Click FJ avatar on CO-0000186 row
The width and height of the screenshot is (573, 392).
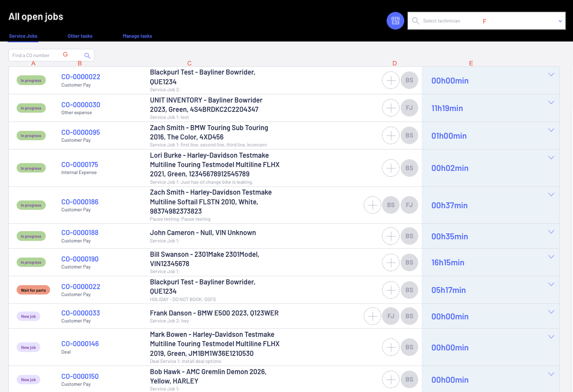(409, 205)
